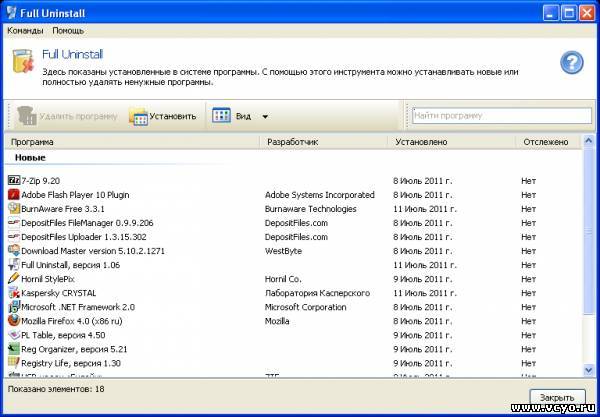Click the Download Master icon
Screen dimensions: 600x417
coord(14,251)
